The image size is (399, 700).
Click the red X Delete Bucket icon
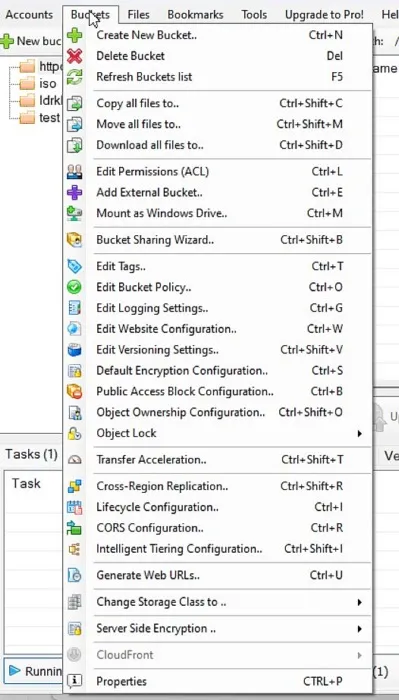[x=75, y=56]
